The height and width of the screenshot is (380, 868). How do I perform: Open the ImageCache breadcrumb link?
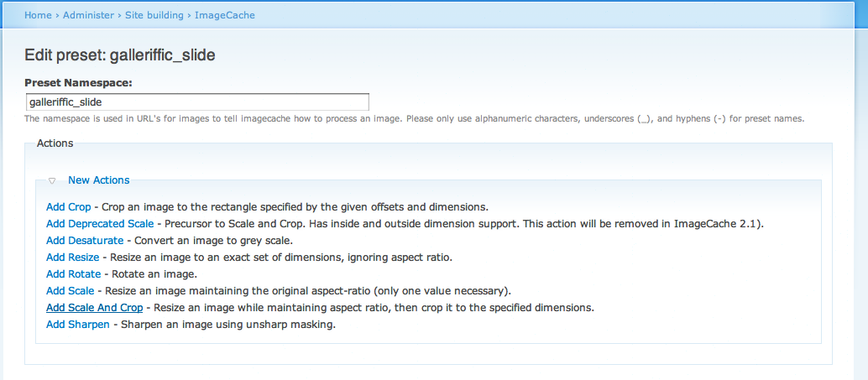225,15
